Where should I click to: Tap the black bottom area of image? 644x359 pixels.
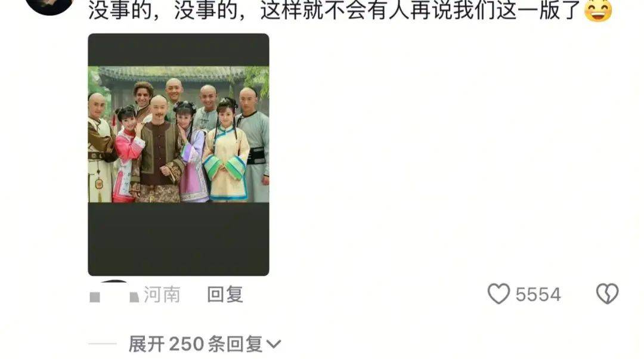179,239
